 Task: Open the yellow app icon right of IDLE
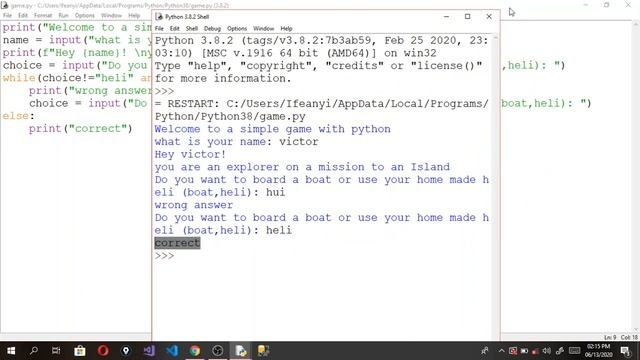click(x=263, y=351)
